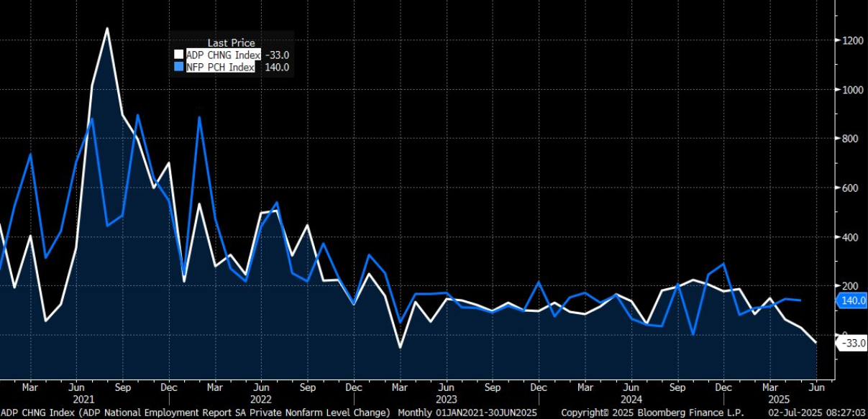The image size is (868, 419).
Task: Click the blue 140.0 value tag on axis
Action: [850, 303]
